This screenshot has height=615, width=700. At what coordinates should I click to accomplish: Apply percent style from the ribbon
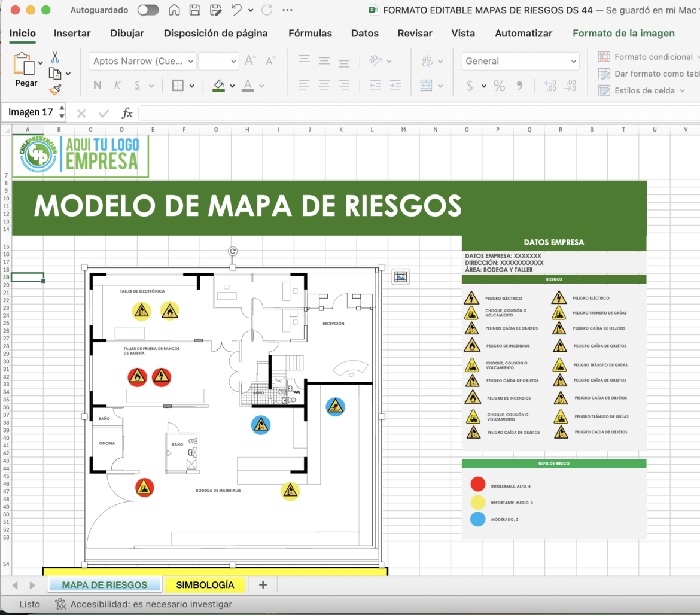(x=499, y=86)
